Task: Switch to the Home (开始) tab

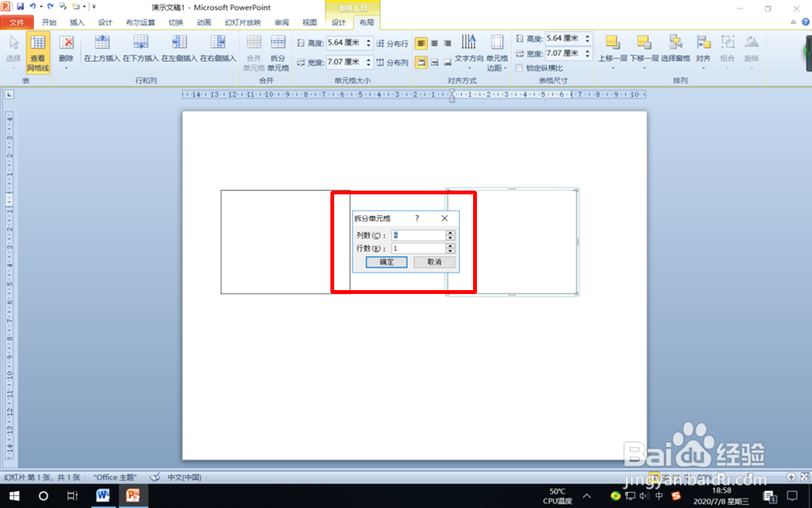Action: click(x=49, y=23)
